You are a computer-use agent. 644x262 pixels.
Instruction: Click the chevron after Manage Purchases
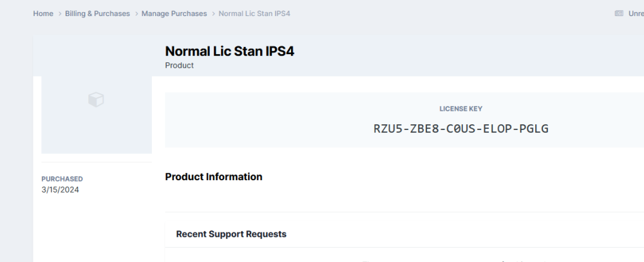[x=213, y=14]
